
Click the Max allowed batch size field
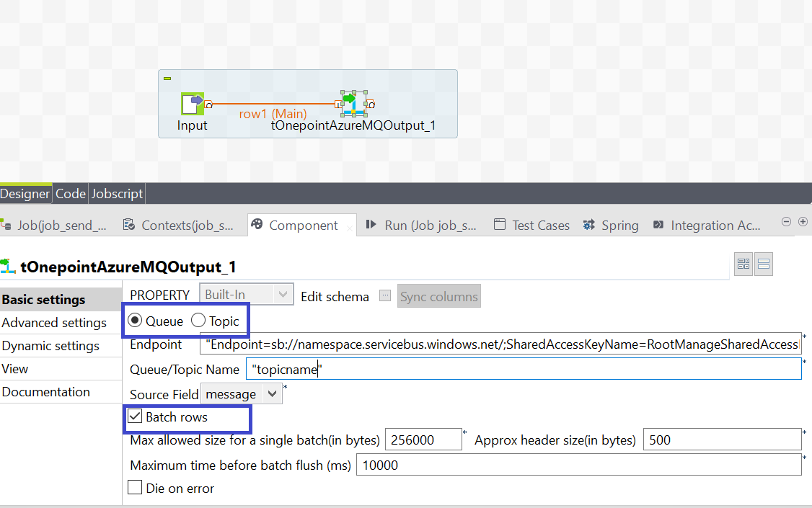click(x=423, y=440)
